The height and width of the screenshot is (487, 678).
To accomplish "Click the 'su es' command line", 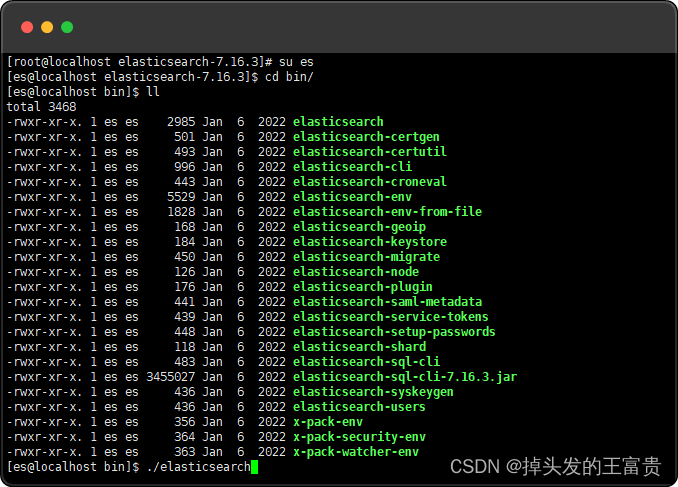I will click(x=296, y=62).
